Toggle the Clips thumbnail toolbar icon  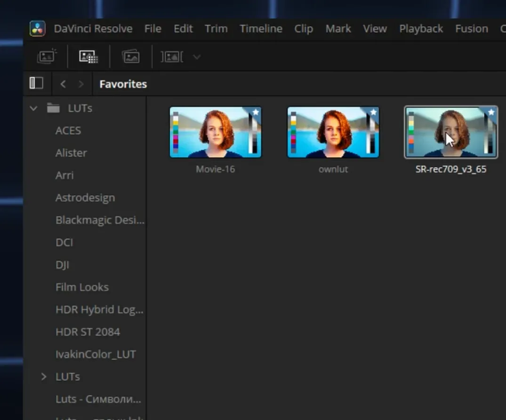click(x=172, y=57)
